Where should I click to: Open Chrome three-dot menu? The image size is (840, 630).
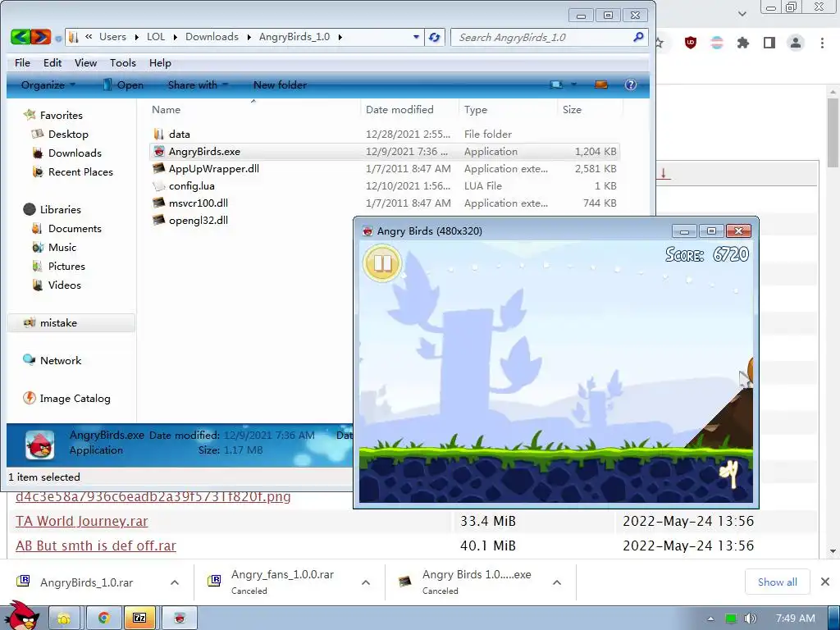coord(822,43)
